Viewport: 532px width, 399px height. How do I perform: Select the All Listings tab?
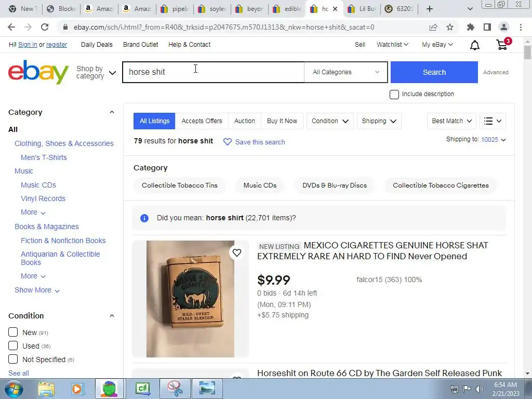154,121
